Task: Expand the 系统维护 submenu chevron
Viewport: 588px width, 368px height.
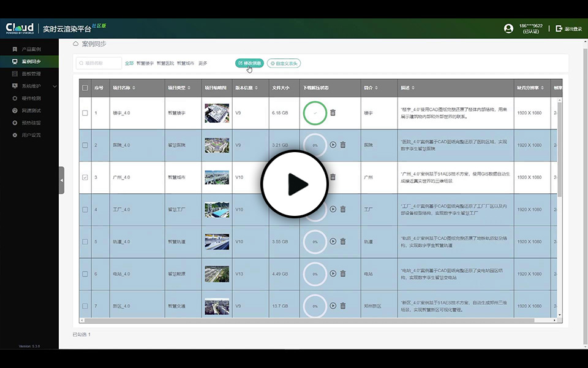Action: tap(55, 86)
